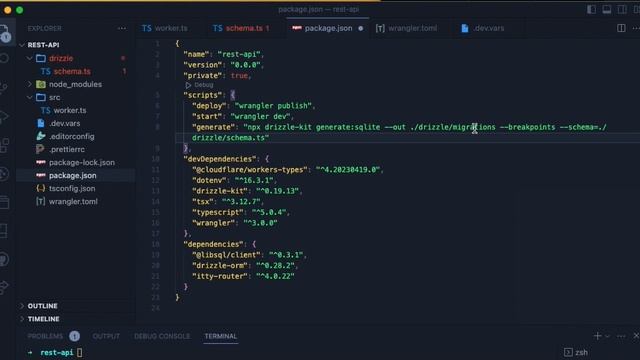Image resolution: width=640 pixels, height=360 pixels.
Task: Click the "itty-router" dependency line
Action: tap(243, 276)
